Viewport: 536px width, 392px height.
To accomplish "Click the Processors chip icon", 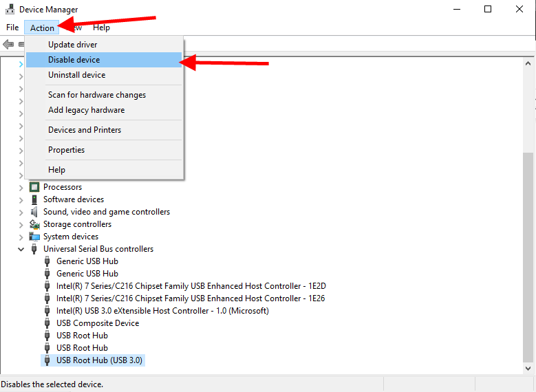I will click(x=34, y=187).
